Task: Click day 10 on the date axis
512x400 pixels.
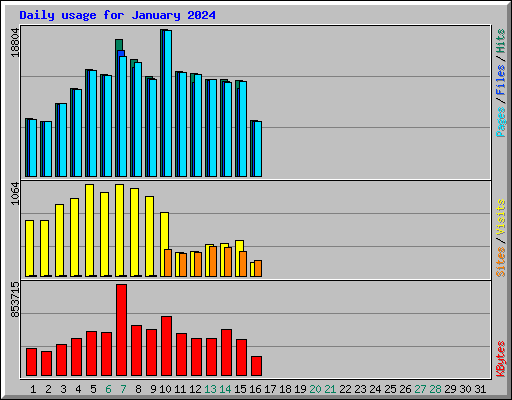Action: (165, 389)
